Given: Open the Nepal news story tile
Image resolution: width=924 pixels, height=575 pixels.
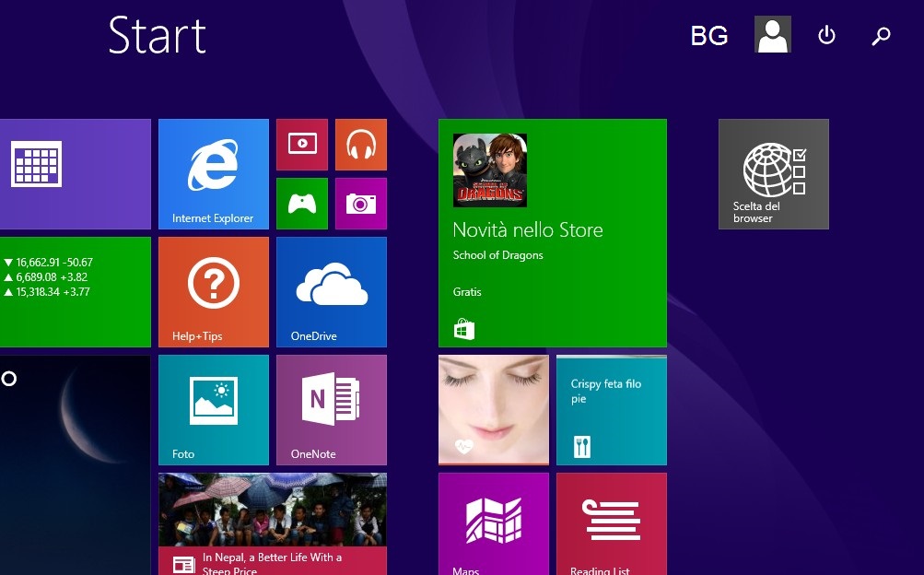Looking at the screenshot, I should [x=273, y=523].
